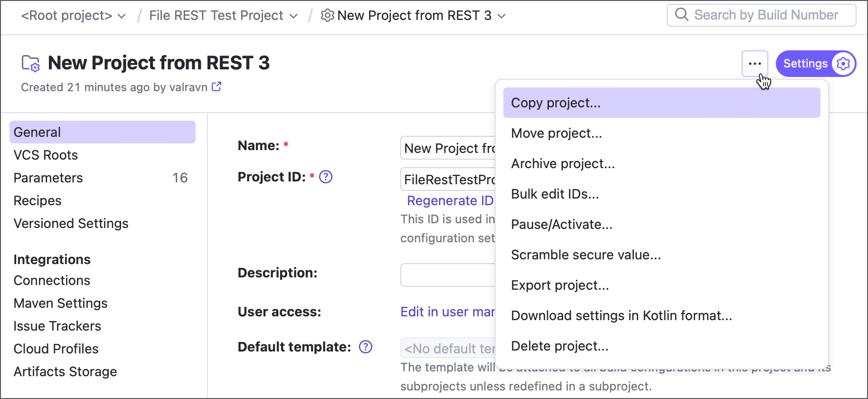Select Copy project from the menu

click(x=556, y=103)
